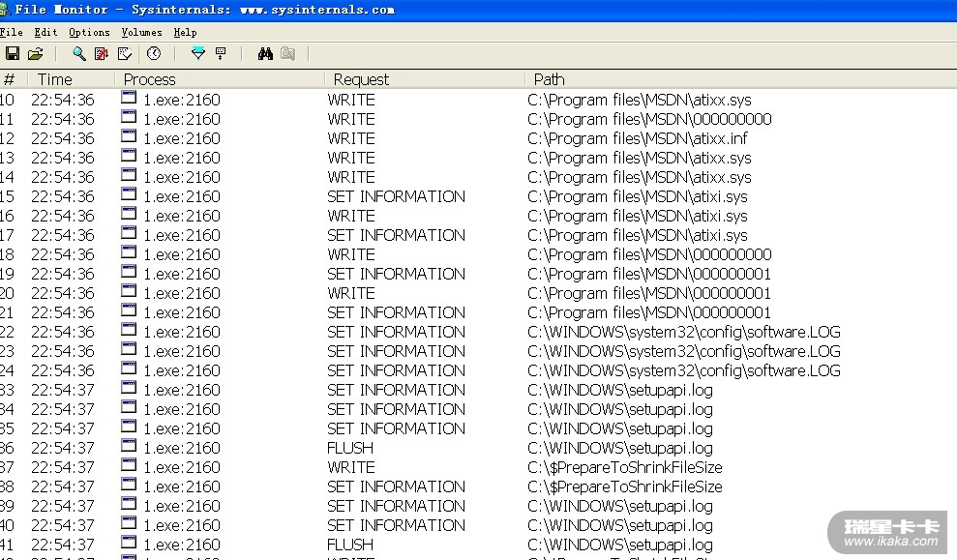Click the Clear display toolbar icon

pyautogui.click(x=125, y=54)
